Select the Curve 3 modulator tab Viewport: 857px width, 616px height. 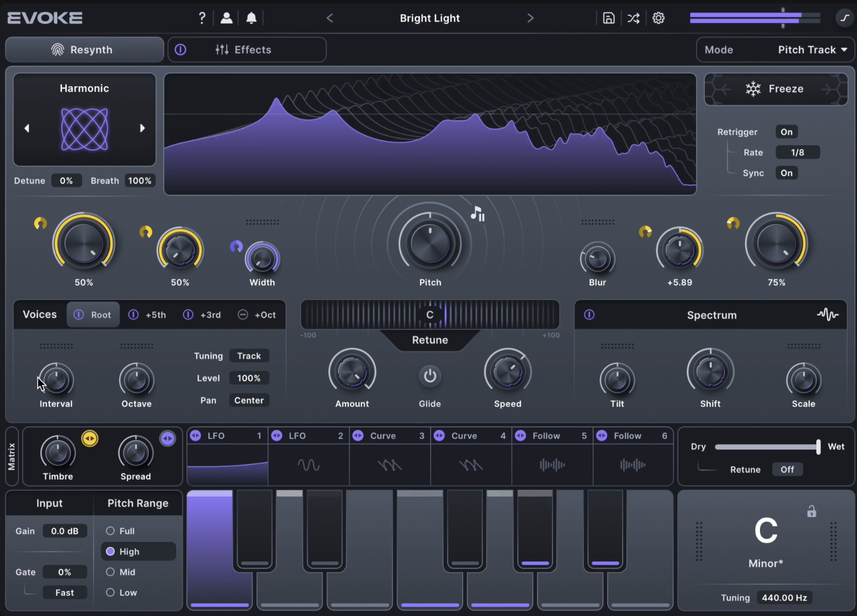[x=390, y=435]
